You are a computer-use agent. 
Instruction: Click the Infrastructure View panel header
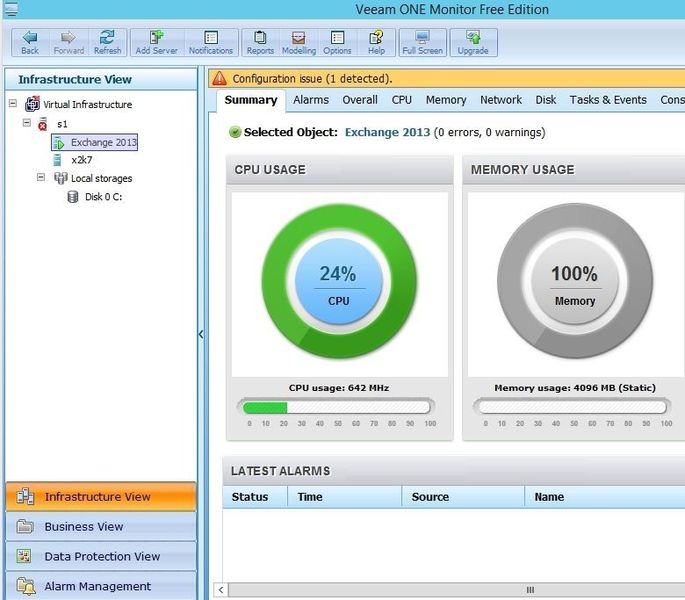[x=101, y=80]
